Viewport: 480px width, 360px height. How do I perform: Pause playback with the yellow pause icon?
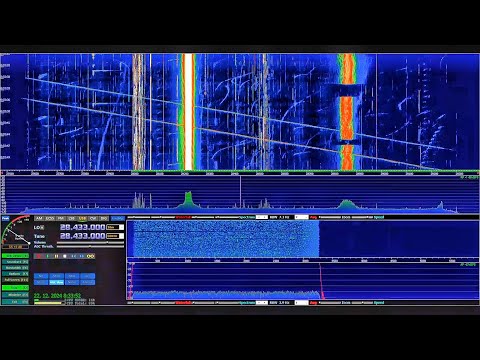pos(56,256)
